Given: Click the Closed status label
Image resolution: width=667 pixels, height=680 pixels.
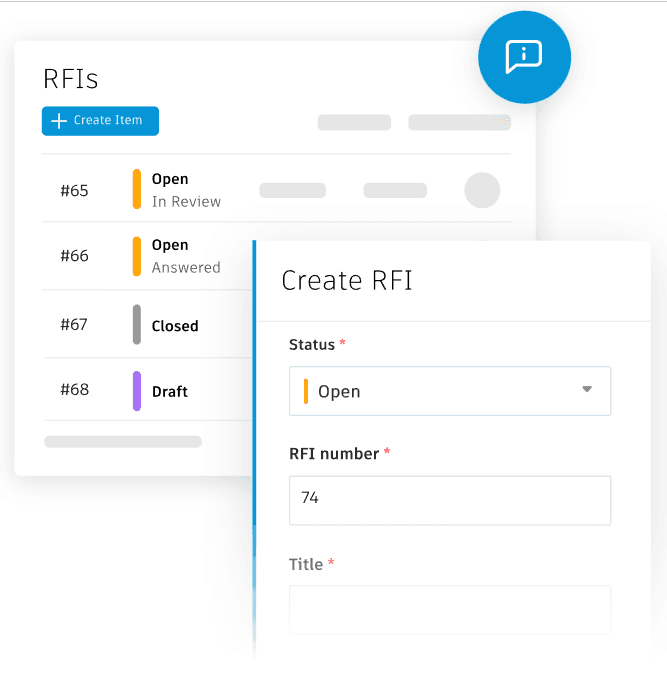Looking at the screenshot, I should [175, 326].
